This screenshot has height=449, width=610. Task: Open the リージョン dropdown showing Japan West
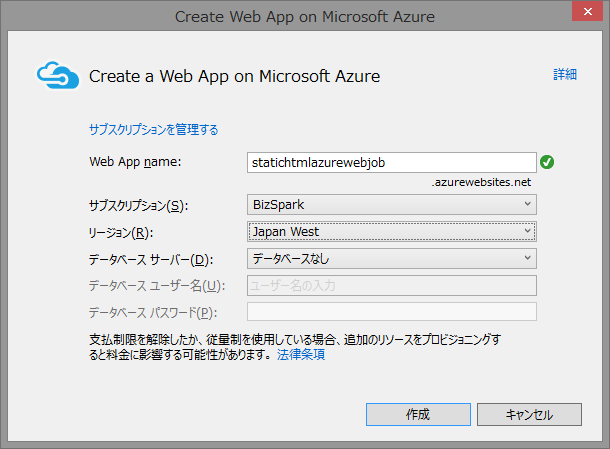point(391,231)
